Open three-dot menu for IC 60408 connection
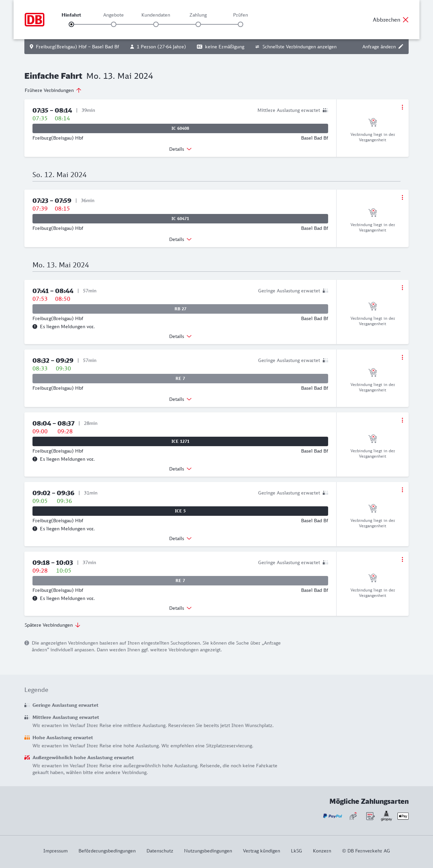433x868 pixels. (402, 107)
